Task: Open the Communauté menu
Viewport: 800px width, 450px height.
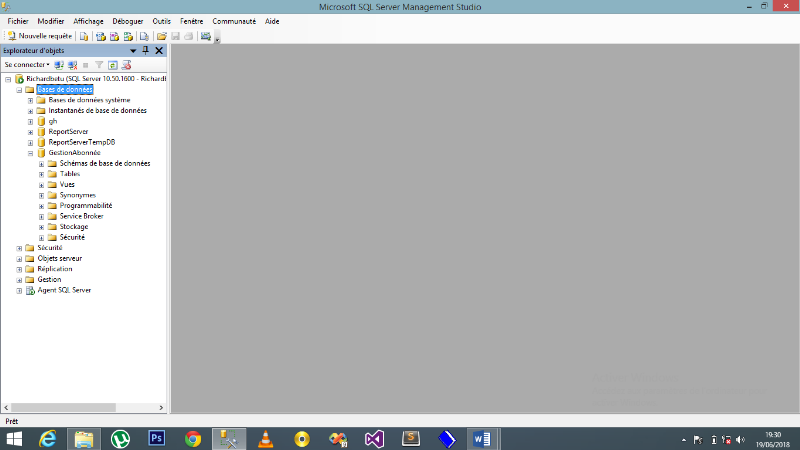Action: (234, 21)
